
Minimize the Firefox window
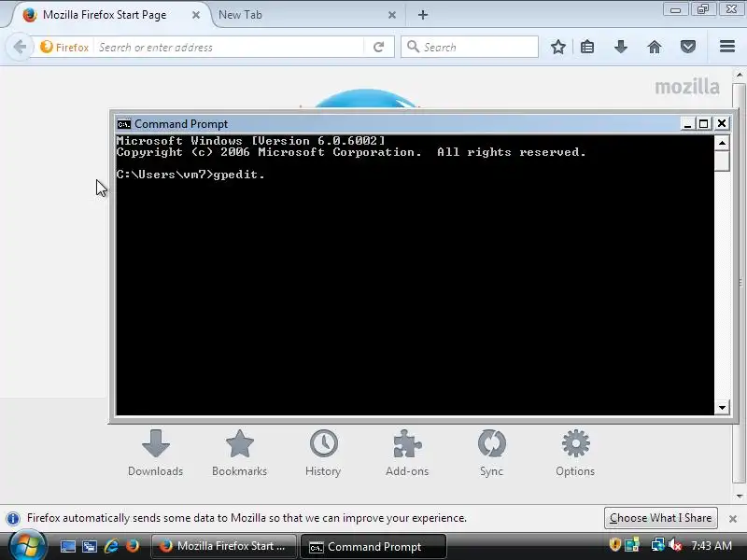click(x=675, y=9)
